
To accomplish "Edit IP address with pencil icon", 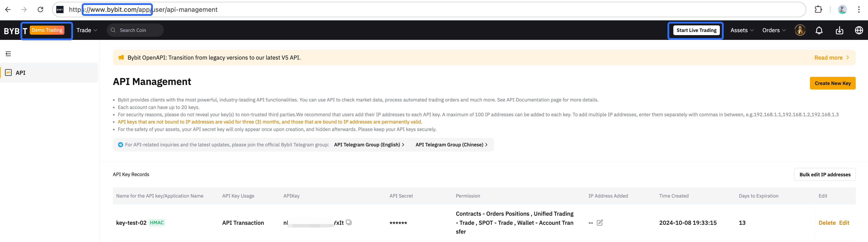I will point(599,223).
